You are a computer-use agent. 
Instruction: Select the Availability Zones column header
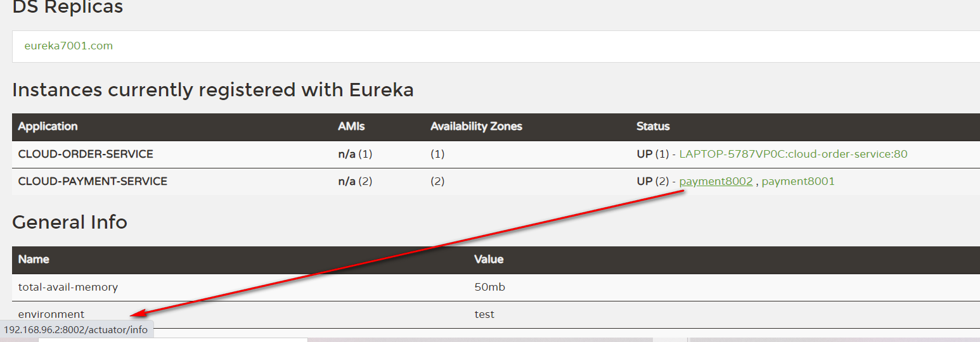tap(476, 127)
